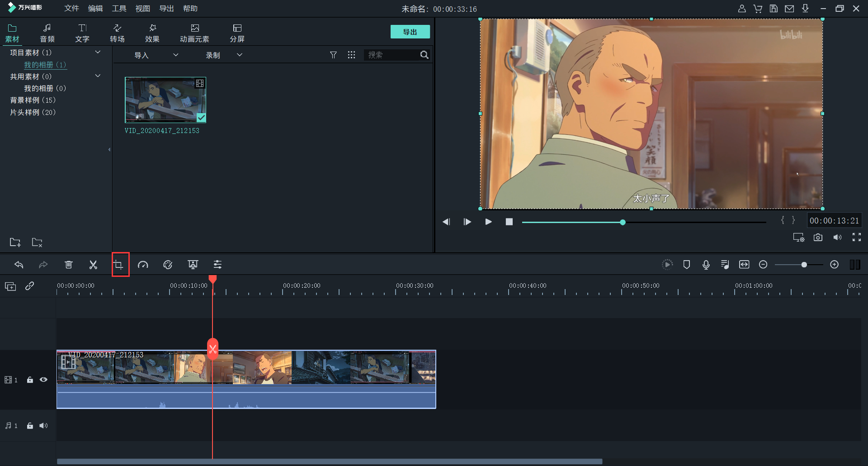Click the timeline zoom slider handle
This screenshot has width=868, height=466.
pyautogui.click(x=804, y=265)
